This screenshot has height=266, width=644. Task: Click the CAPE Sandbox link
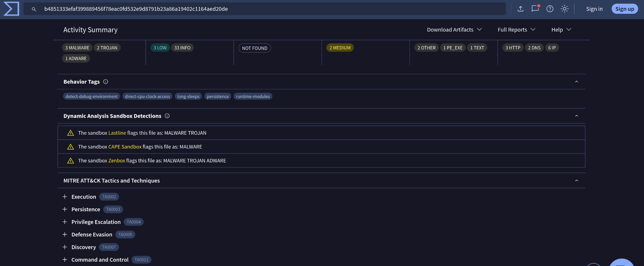[x=125, y=147]
